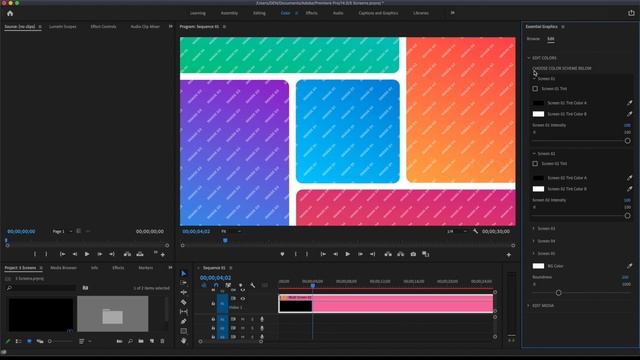Image resolution: width=640 pixels, height=360 pixels.
Task: Select the Razor tool
Action: point(184,302)
